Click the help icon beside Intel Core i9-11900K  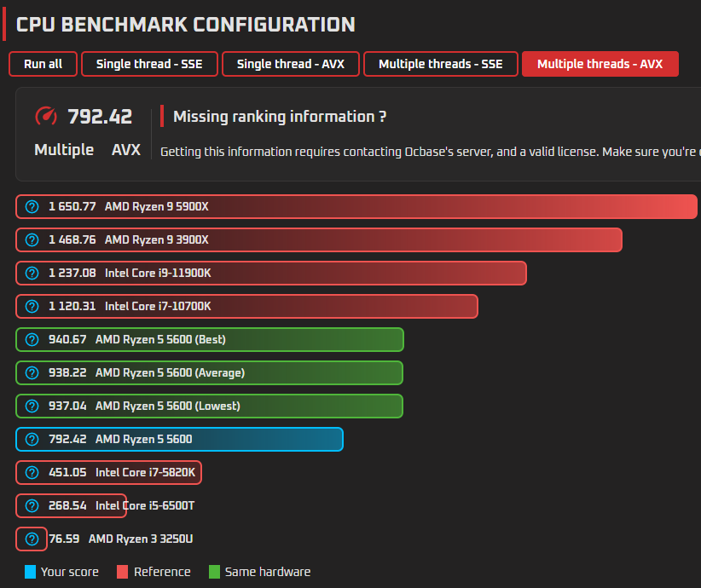pos(32,273)
